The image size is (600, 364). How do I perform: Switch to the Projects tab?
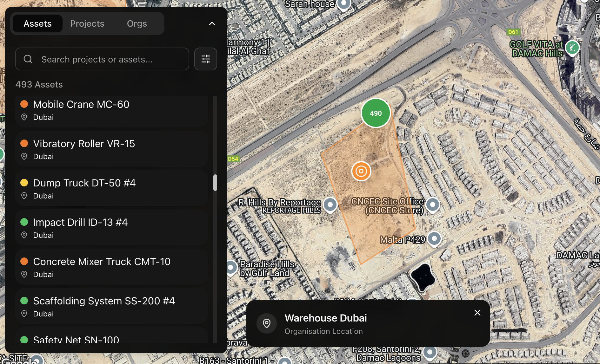[x=87, y=23]
